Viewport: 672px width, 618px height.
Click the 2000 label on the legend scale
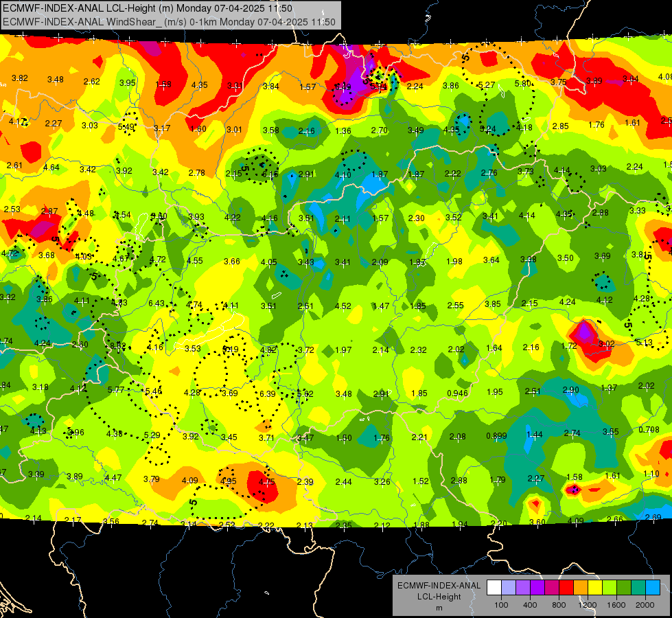coord(645,605)
